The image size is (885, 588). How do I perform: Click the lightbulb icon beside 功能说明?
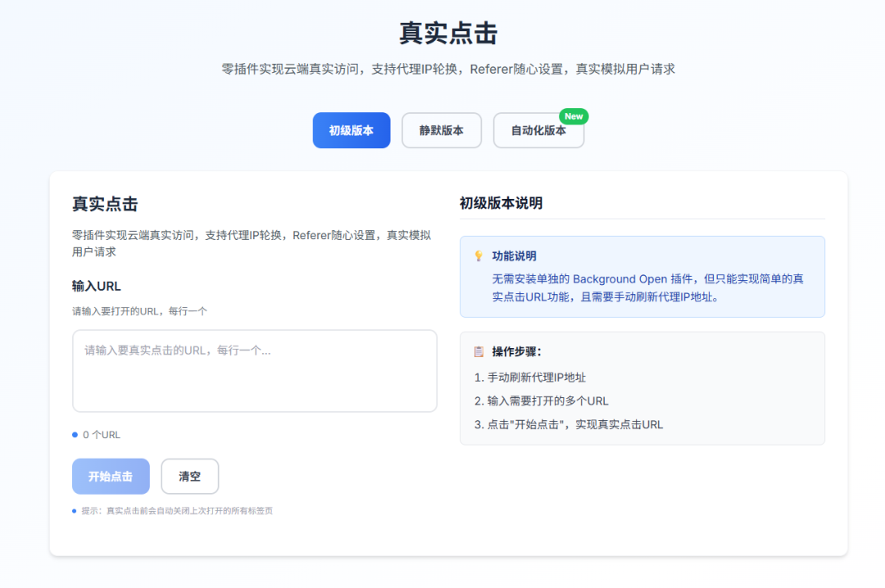click(x=479, y=256)
